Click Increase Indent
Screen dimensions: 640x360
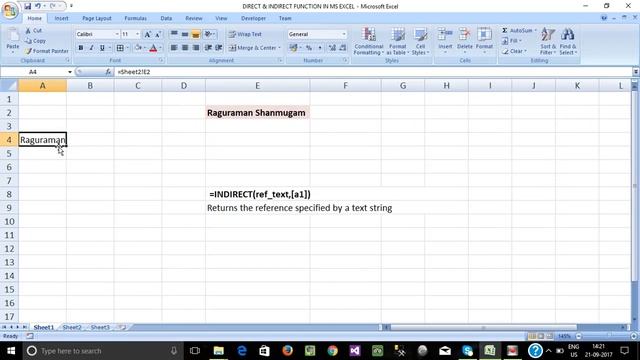pos(219,48)
